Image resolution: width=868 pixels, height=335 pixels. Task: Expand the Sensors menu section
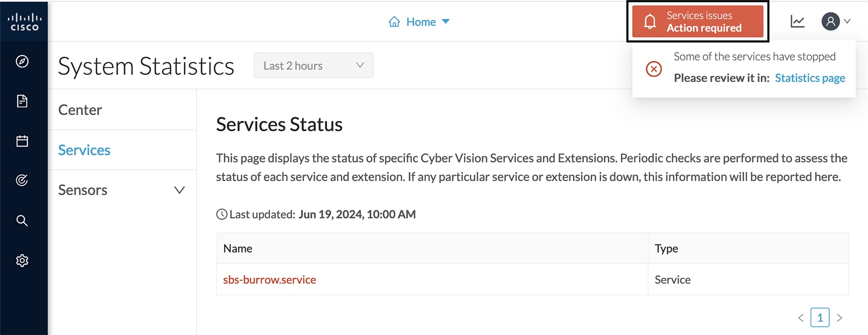[179, 190]
